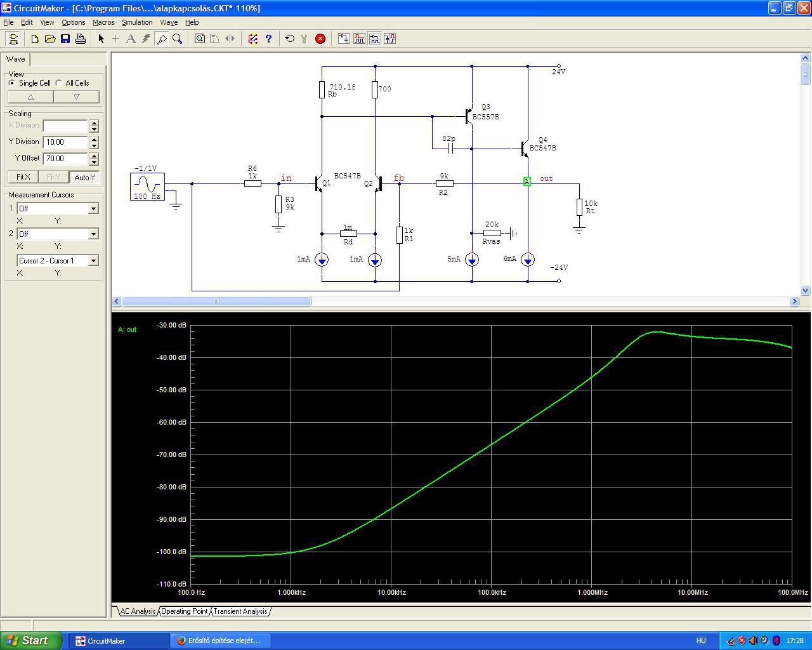Click the schematic vertical scrollbar thumb
This screenshot has height=650, width=812.
coord(806,75)
